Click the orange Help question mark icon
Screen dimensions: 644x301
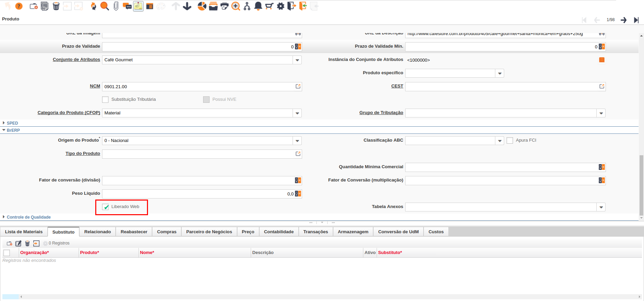tap(19, 6)
